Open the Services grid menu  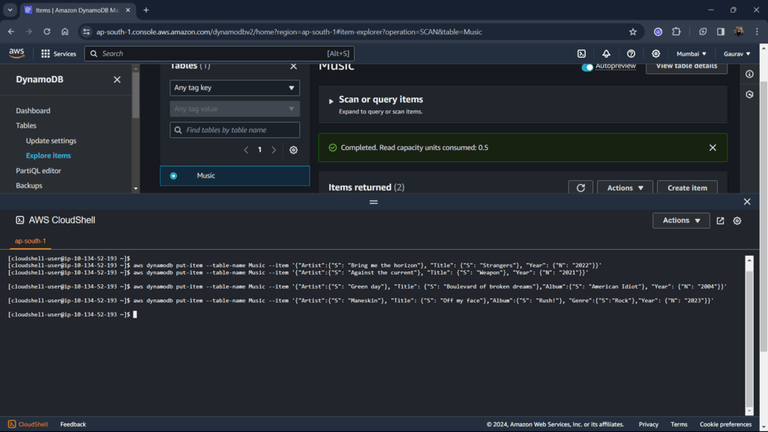(x=58, y=54)
